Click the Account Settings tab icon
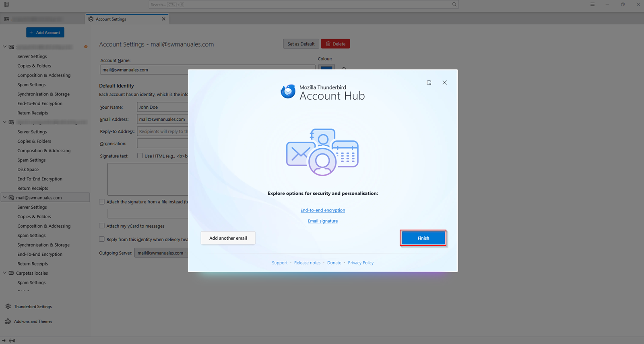The image size is (644, 344). click(x=91, y=19)
